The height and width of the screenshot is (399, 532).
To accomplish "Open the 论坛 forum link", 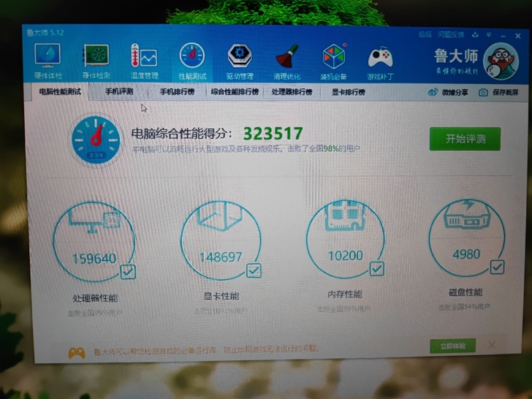I will click(425, 34).
